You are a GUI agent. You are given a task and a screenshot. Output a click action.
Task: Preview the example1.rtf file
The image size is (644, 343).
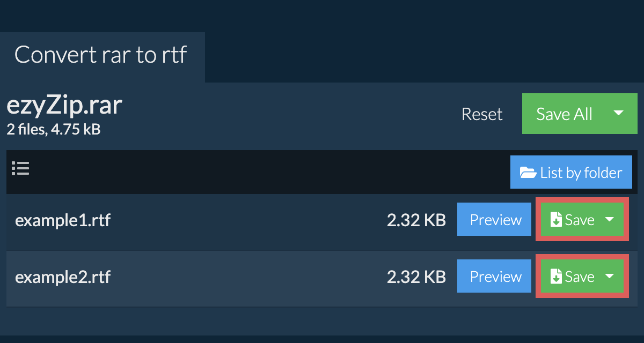[x=495, y=220]
